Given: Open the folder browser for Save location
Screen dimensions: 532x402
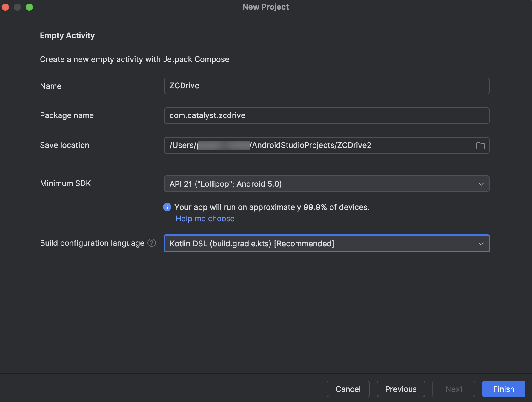Looking at the screenshot, I should coord(480,146).
